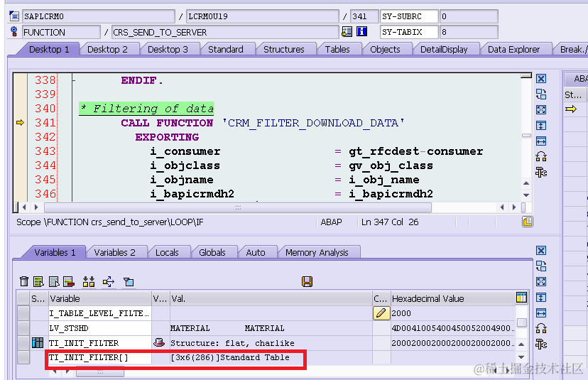This screenshot has width=588, height=380.
Task: Click the trash can delete icon in the variables toolbar
Action: (x=24, y=281)
